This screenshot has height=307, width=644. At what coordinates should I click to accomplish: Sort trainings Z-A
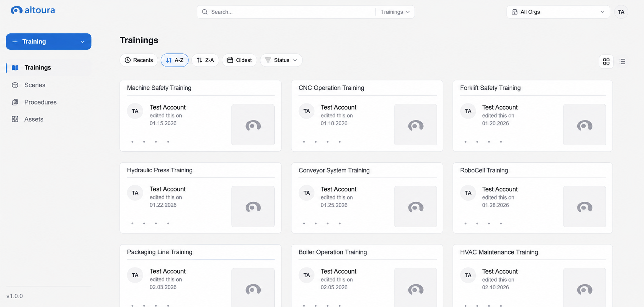[205, 60]
